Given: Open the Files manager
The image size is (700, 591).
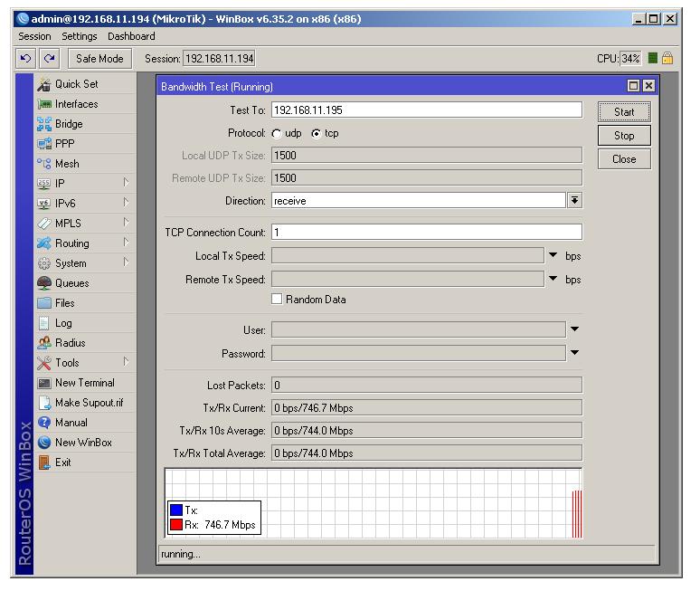Looking at the screenshot, I should point(64,303).
